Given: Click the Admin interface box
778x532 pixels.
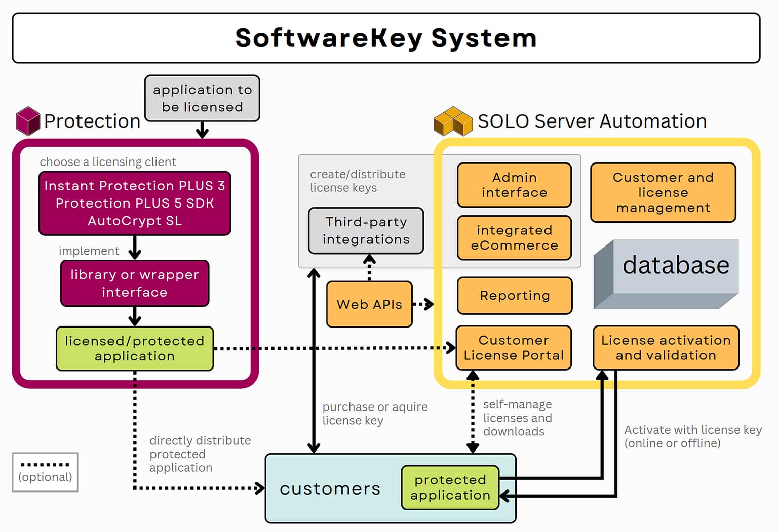Looking at the screenshot, I should (514, 185).
